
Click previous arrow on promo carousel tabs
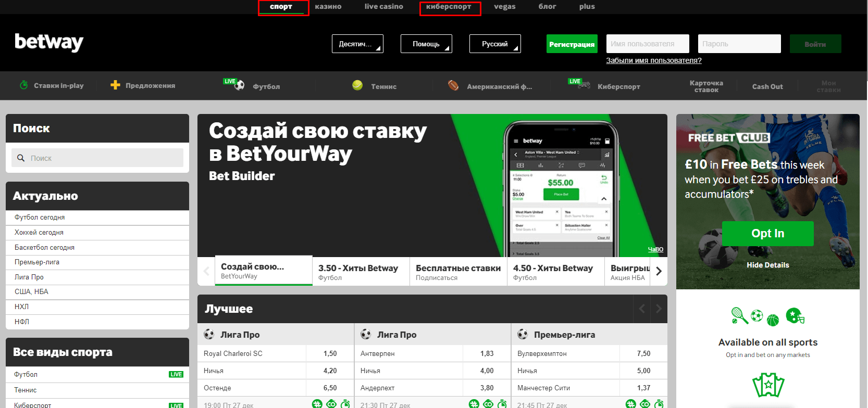coord(206,271)
